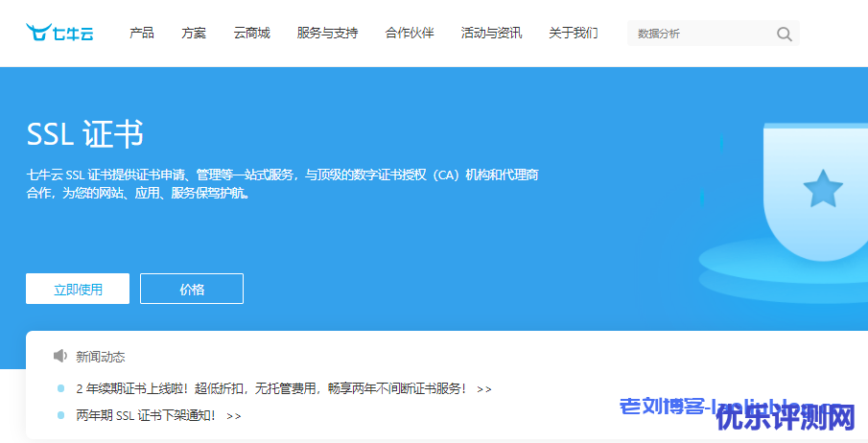This screenshot has height=443, width=868.
Task: Open the 两年期 SSL 证书下架通知 news link
Action: pos(146,416)
